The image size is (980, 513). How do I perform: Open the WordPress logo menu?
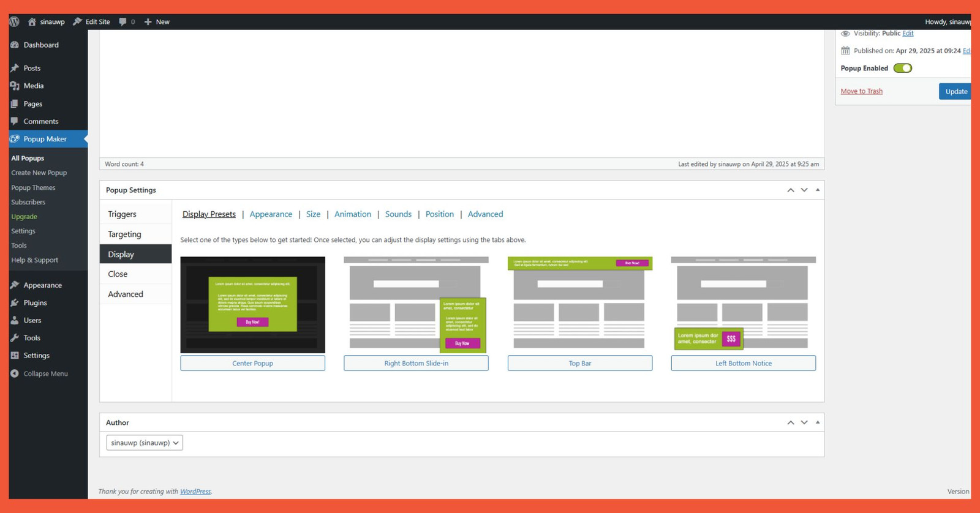coord(14,21)
